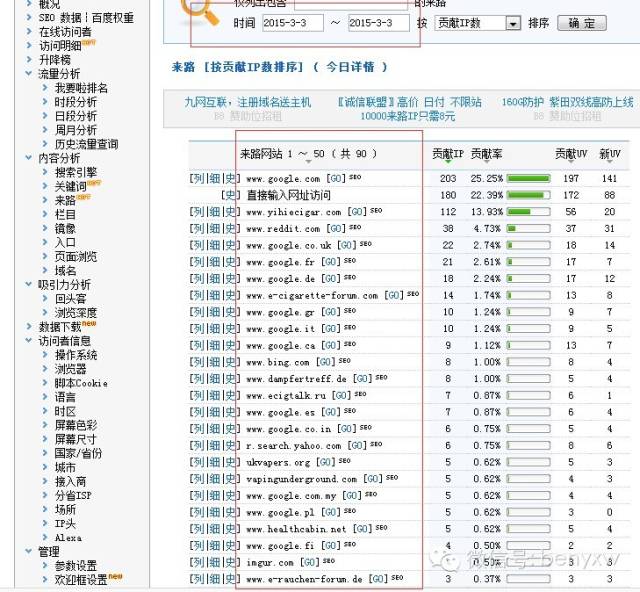Image resolution: width=640 pixels, height=592 pixels.
Task: Open 入口 report
Action: 65,243
